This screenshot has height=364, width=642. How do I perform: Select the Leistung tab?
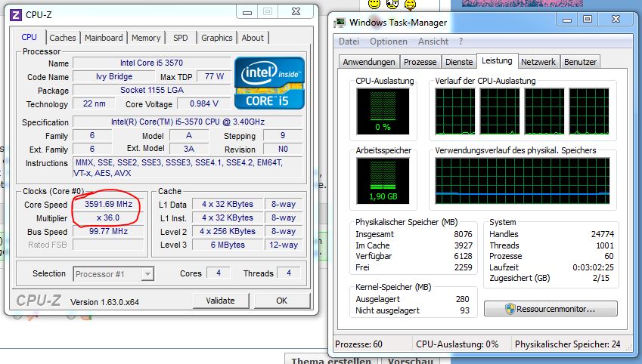pos(497,60)
